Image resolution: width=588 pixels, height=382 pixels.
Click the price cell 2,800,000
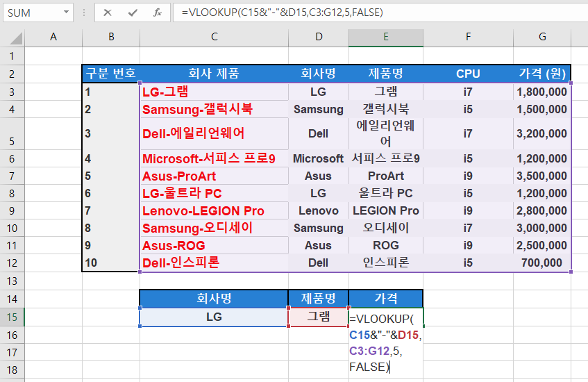pyautogui.click(x=542, y=210)
